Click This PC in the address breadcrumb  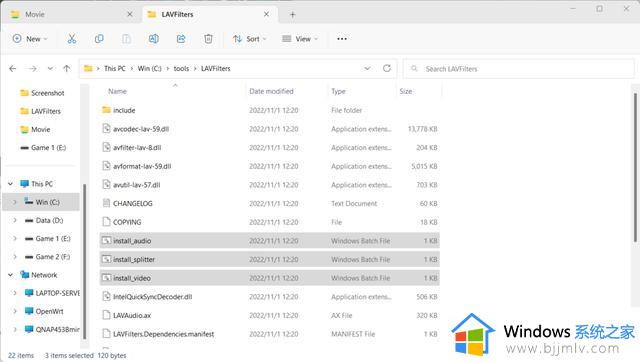coord(115,69)
